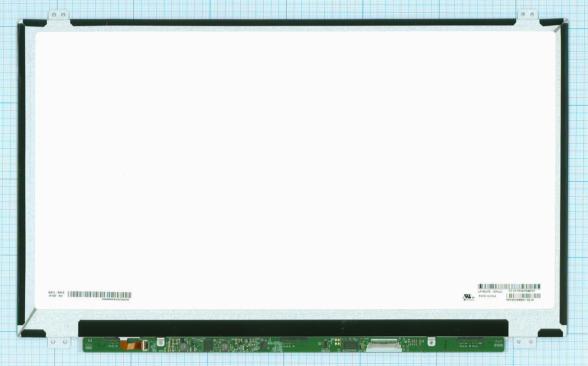Click the 6091L-3091B part number text
Viewport: 588px width, 366px height.
tap(56, 292)
